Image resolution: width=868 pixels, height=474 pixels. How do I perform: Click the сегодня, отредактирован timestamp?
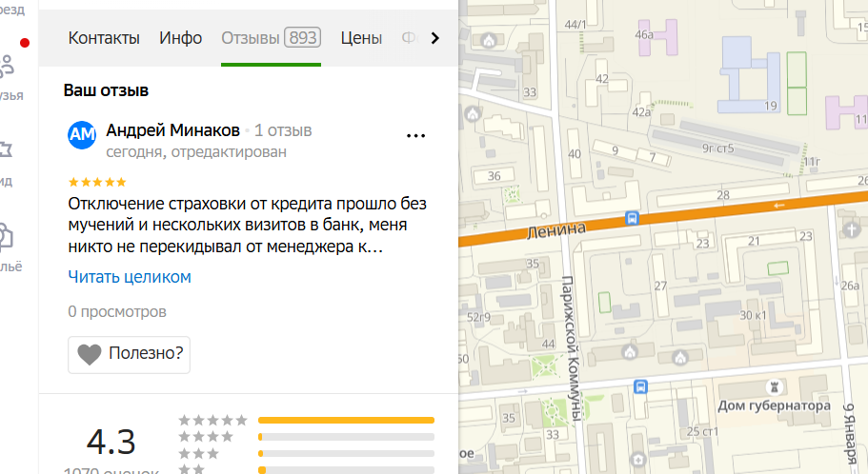pos(196,151)
